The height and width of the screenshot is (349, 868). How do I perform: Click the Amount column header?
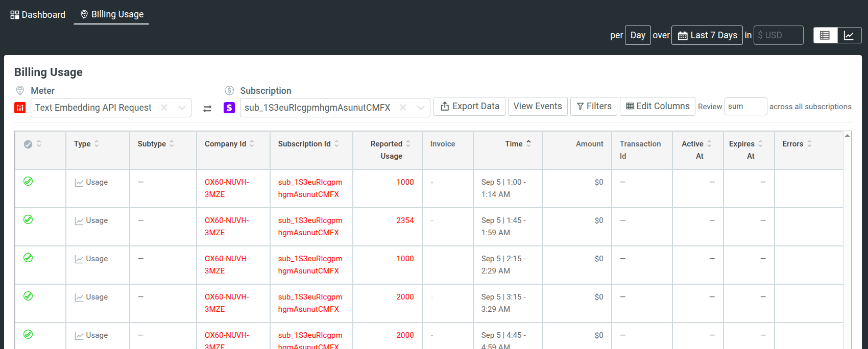coord(589,144)
